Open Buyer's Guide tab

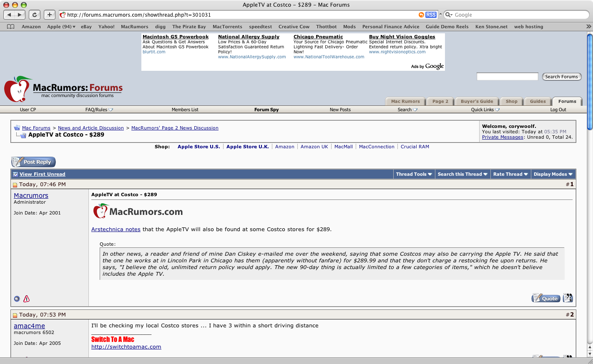pyautogui.click(x=477, y=101)
